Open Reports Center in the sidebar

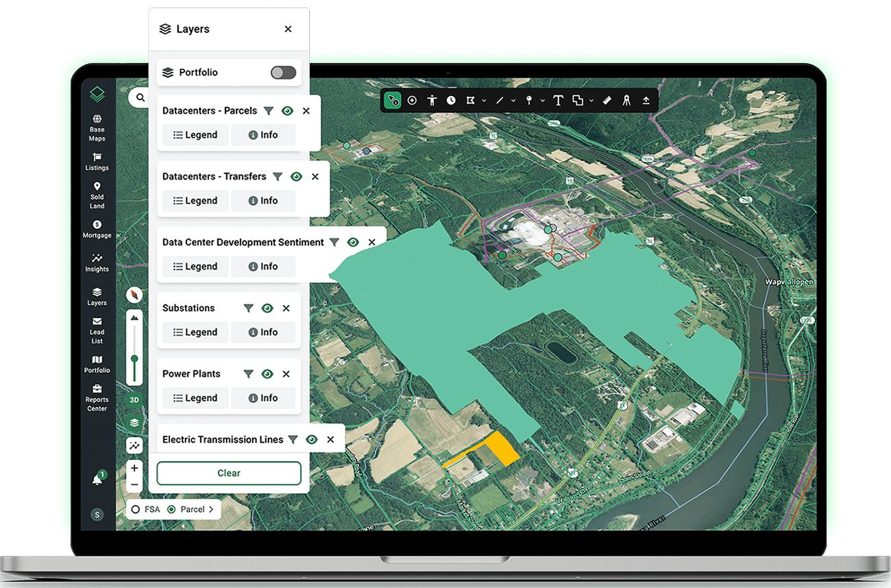97,397
